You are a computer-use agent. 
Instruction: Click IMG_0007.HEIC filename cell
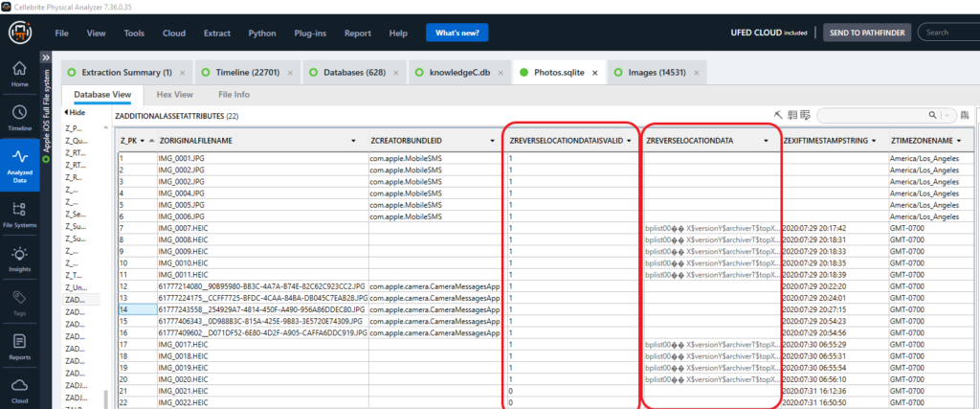[x=262, y=228]
